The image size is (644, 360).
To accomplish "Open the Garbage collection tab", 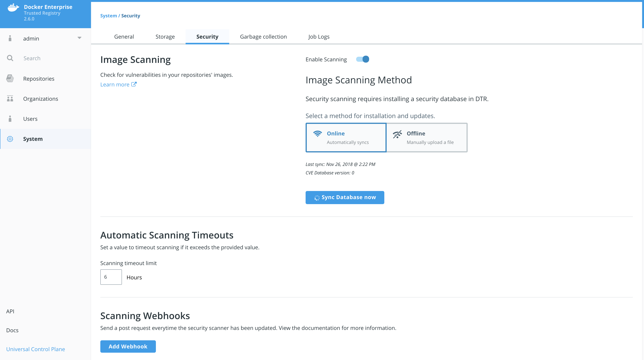I will (x=263, y=36).
